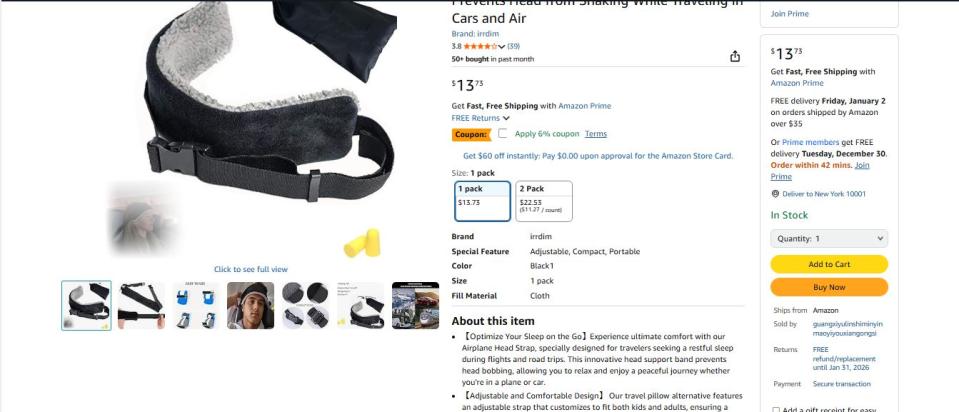This screenshot has width=959, height=412.
Task: Open the Quantity dropdown
Action: [x=829, y=238]
